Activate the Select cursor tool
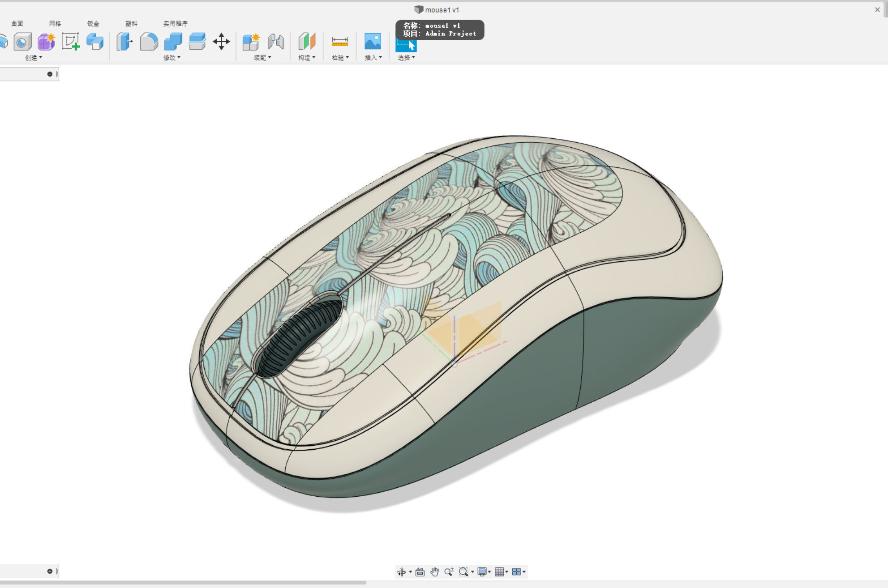The image size is (888, 588). coord(406,45)
